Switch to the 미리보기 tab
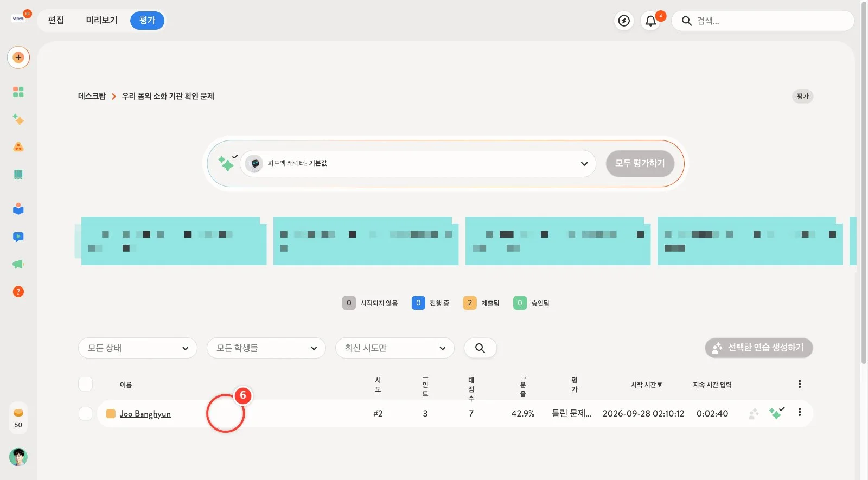This screenshot has width=868, height=480. pyautogui.click(x=101, y=21)
